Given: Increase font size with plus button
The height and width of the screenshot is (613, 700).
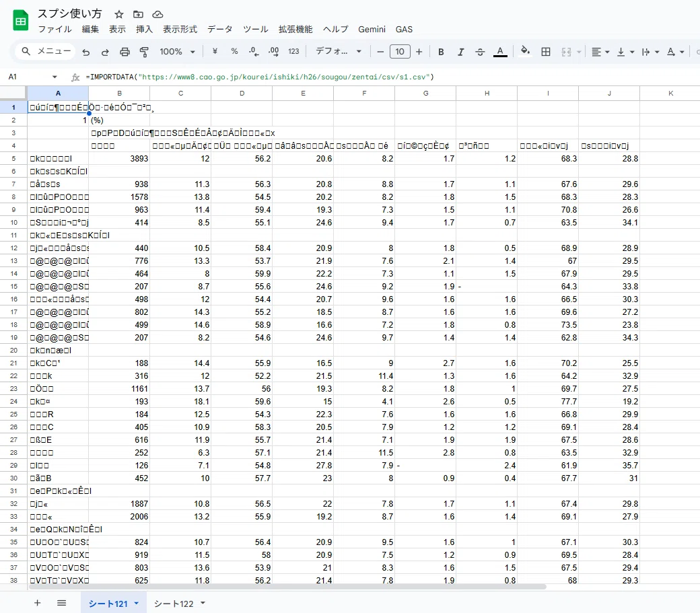Looking at the screenshot, I should [419, 52].
